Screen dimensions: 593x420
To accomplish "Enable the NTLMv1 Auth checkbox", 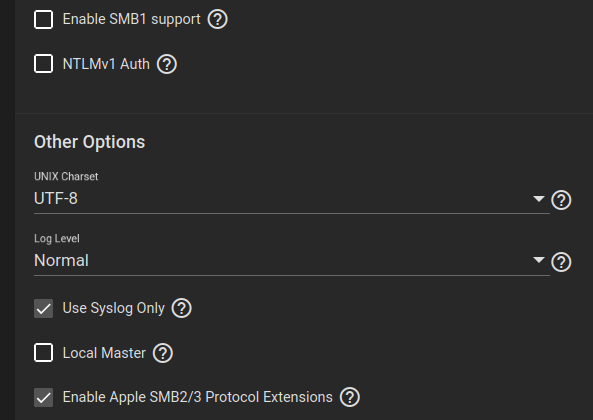I will 43,64.
